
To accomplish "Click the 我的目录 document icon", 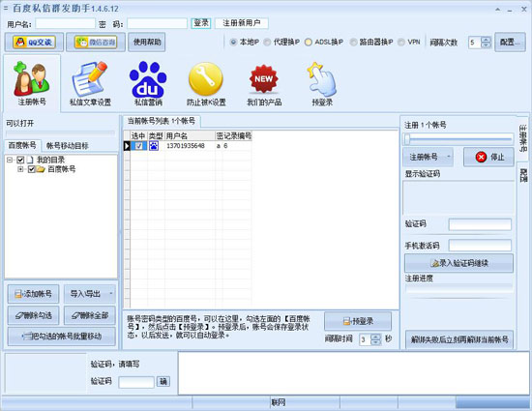I will [x=30, y=160].
